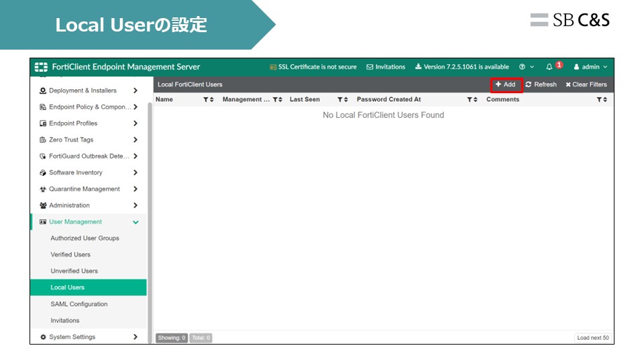Click 'No Local FortiClient Users Found' message
Image resolution: width=644 pixels, height=362 pixels.
pos(383,115)
